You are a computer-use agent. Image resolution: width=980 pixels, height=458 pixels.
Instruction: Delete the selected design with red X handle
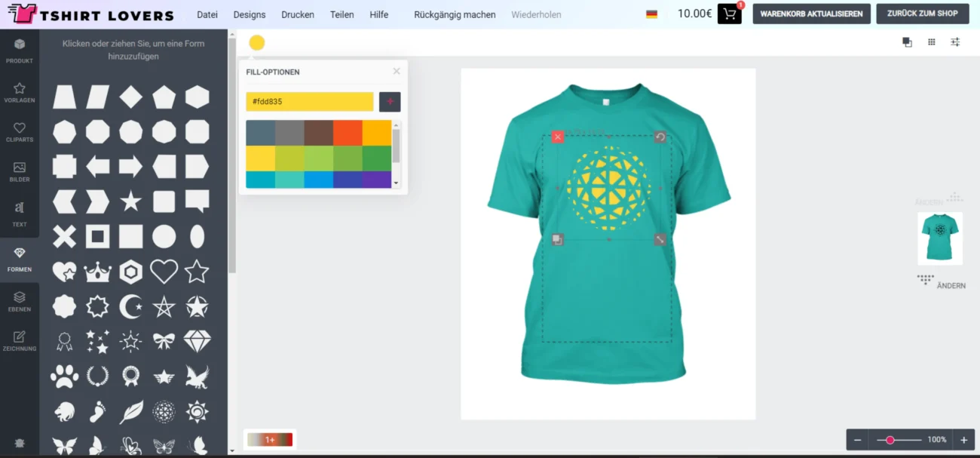tap(557, 137)
